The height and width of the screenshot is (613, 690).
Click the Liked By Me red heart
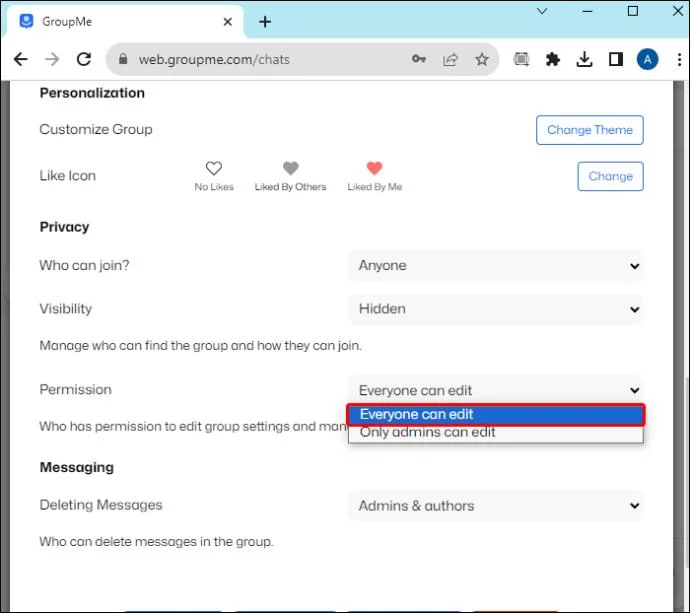pyautogui.click(x=374, y=168)
